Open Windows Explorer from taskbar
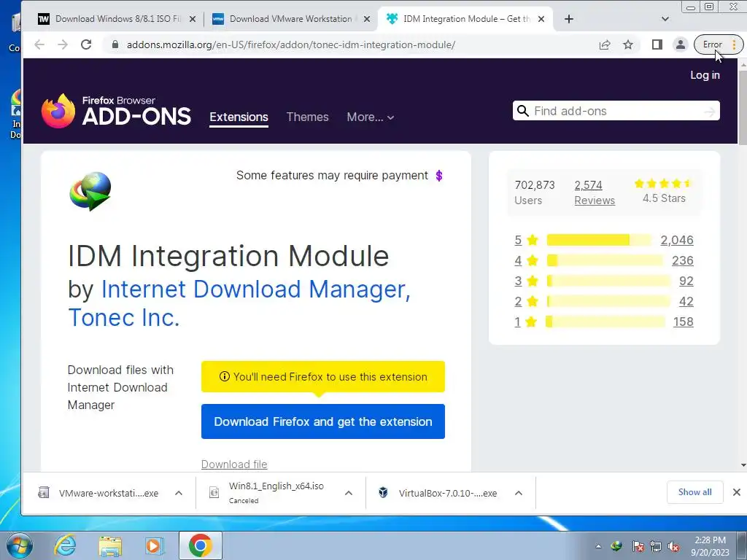Viewport: 747px width, 560px height. (x=110, y=546)
